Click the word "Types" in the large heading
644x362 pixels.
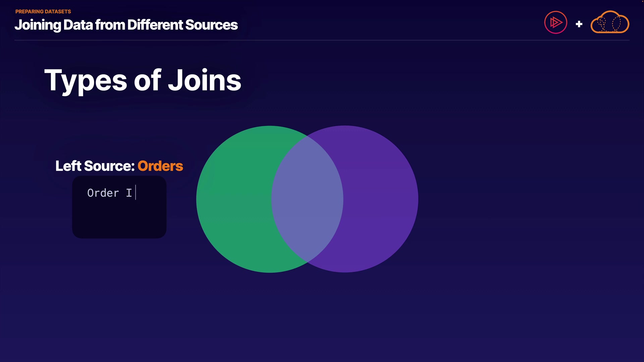(x=86, y=80)
